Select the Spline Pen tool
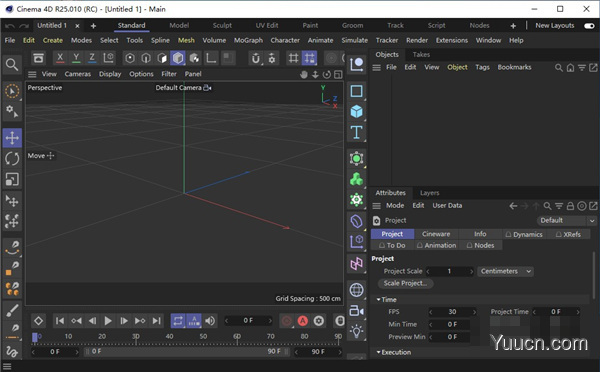This screenshot has height=372, width=600. (12, 248)
